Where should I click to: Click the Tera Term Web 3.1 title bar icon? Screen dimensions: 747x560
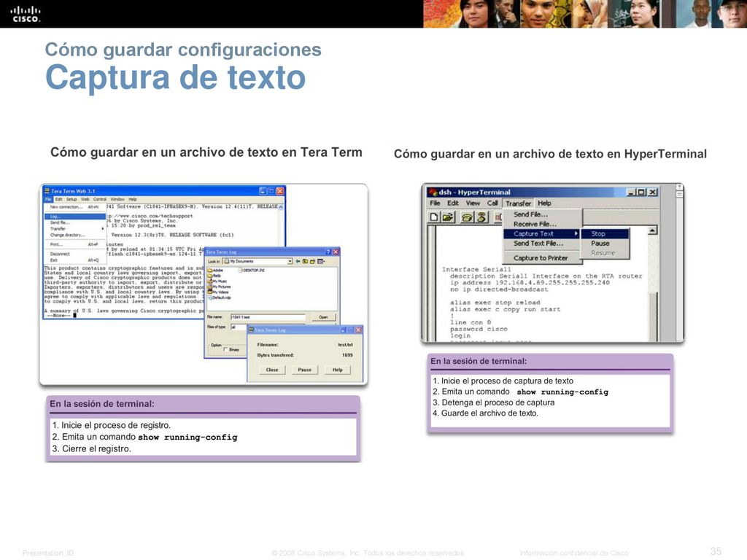tap(47, 191)
